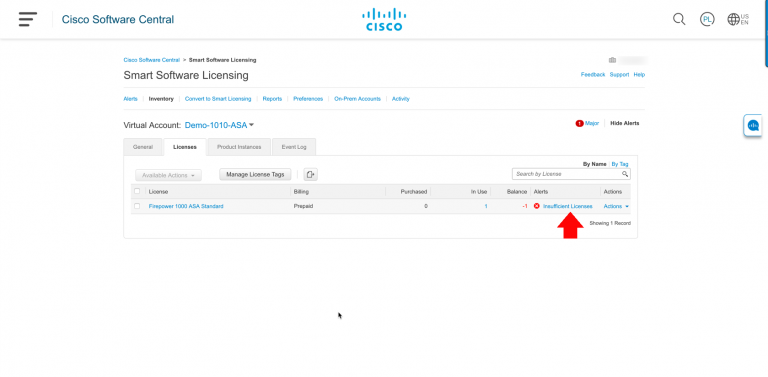Screen dimensions: 768x377
Task: Open the Reports menu item
Action: [x=272, y=98]
